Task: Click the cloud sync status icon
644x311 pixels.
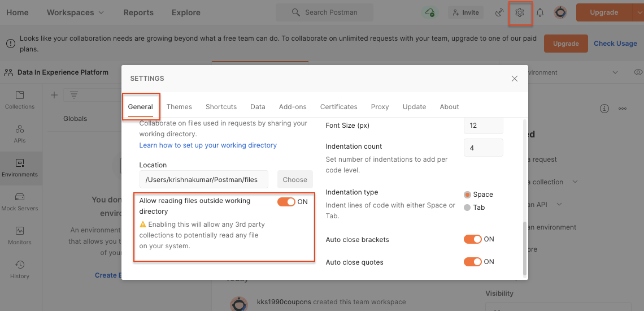Action: [x=430, y=12]
